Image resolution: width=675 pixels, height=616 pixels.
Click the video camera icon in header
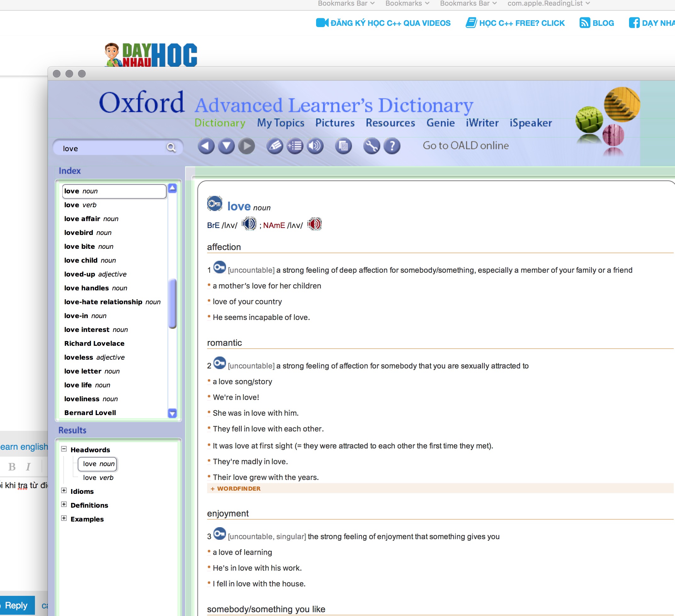click(322, 23)
